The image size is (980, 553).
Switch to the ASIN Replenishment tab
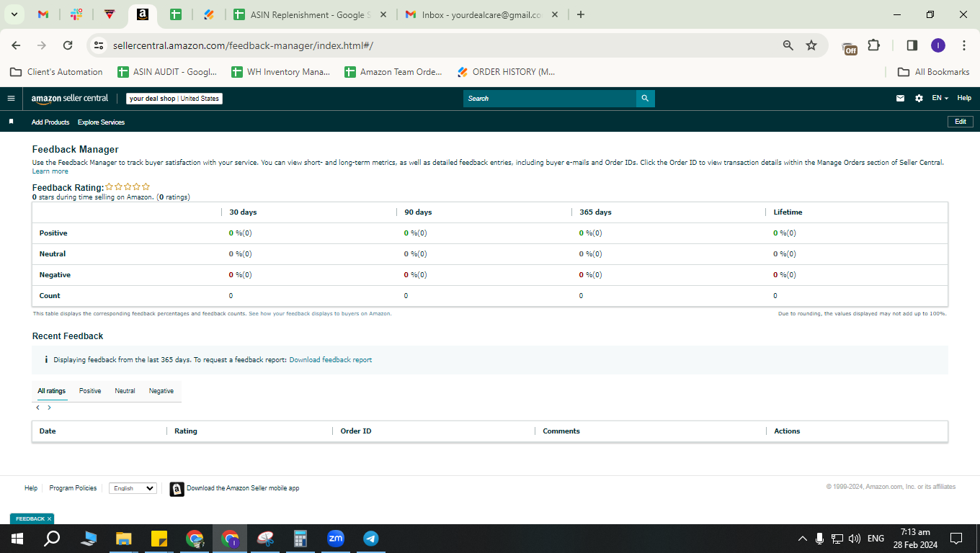point(311,14)
